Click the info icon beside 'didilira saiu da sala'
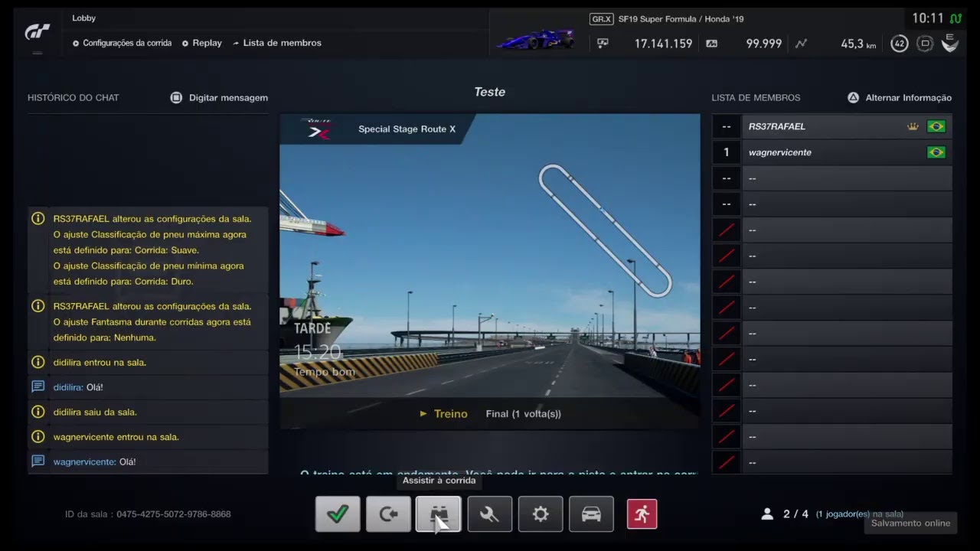This screenshot has width=980, height=551. 38,412
